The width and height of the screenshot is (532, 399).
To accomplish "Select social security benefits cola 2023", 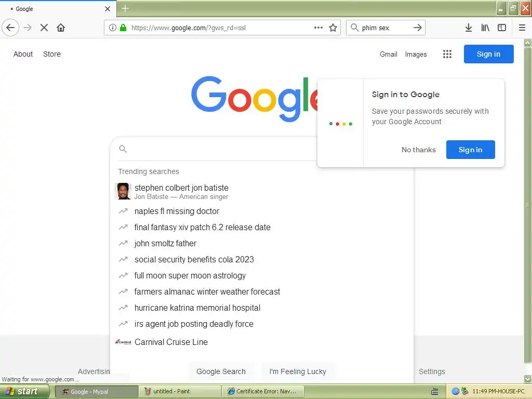I will pos(262,260).
